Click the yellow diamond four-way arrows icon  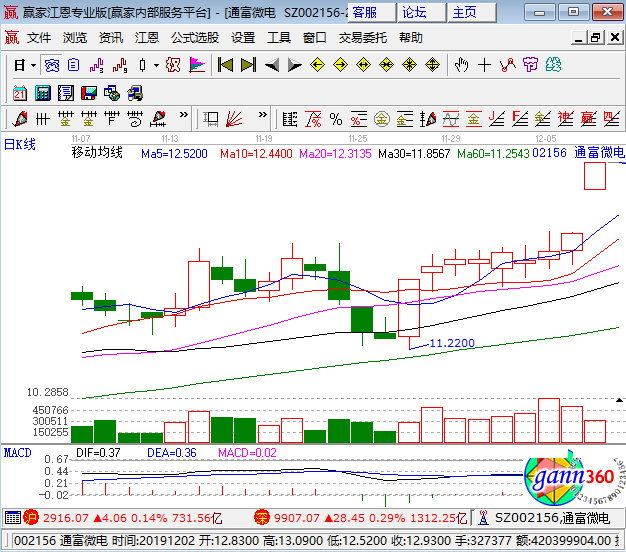click(x=410, y=65)
